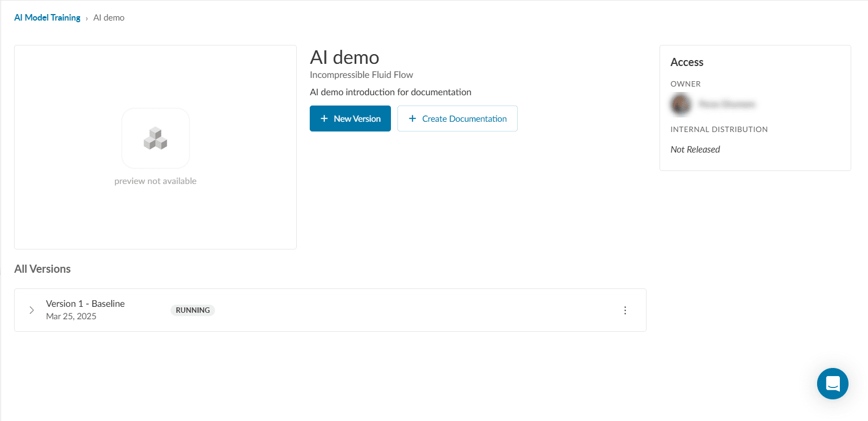The height and width of the screenshot is (421, 868).
Task: Click the Mar 25, 2025 date
Action: click(71, 317)
